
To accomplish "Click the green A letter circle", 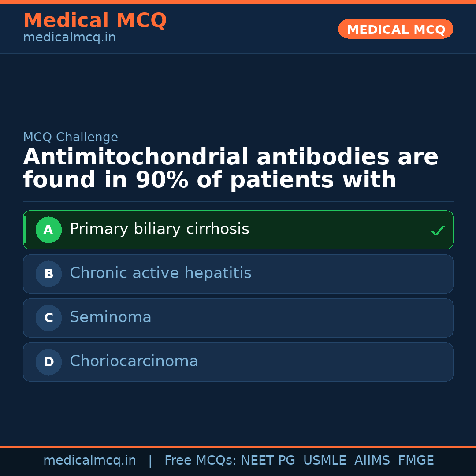I will [48, 230].
